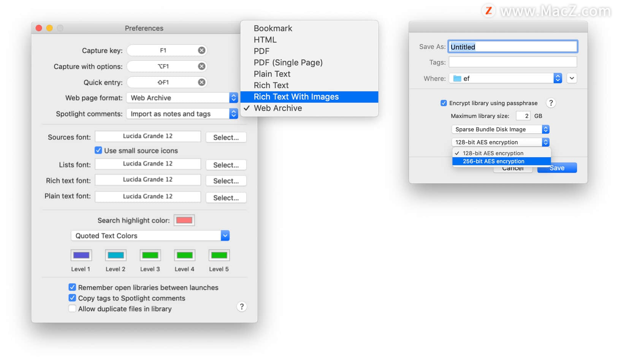Image resolution: width=618 pixels, height=364 pixels.
Task: Click Select for Plain text font
Action: (x=226, y=198)
